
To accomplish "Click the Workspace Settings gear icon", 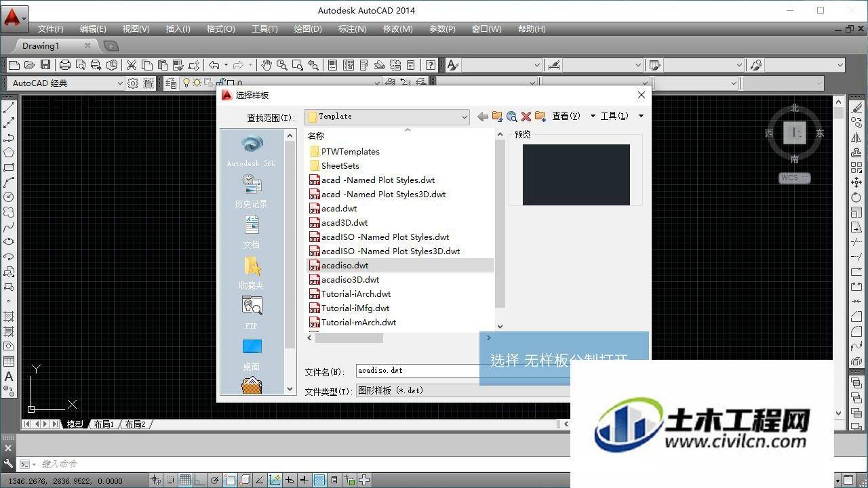I will [133, 83].
